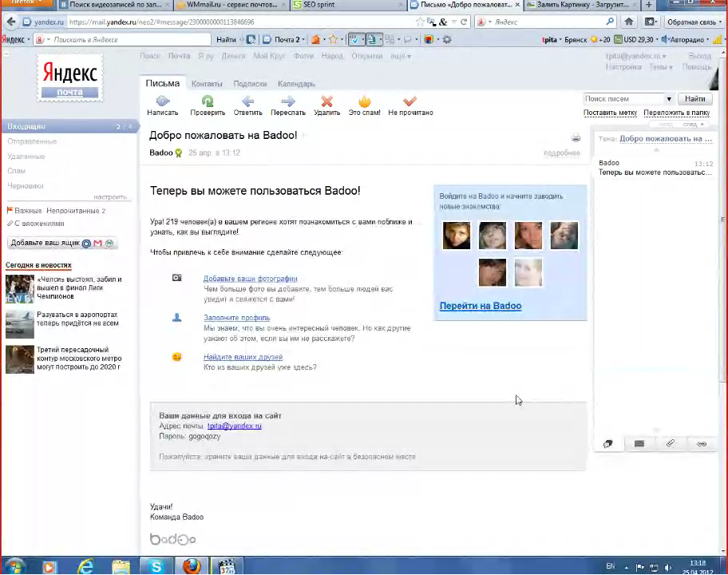Click the Поискать в Яндексе toolbar field
The image size is (728, 575).
[130, 40]
